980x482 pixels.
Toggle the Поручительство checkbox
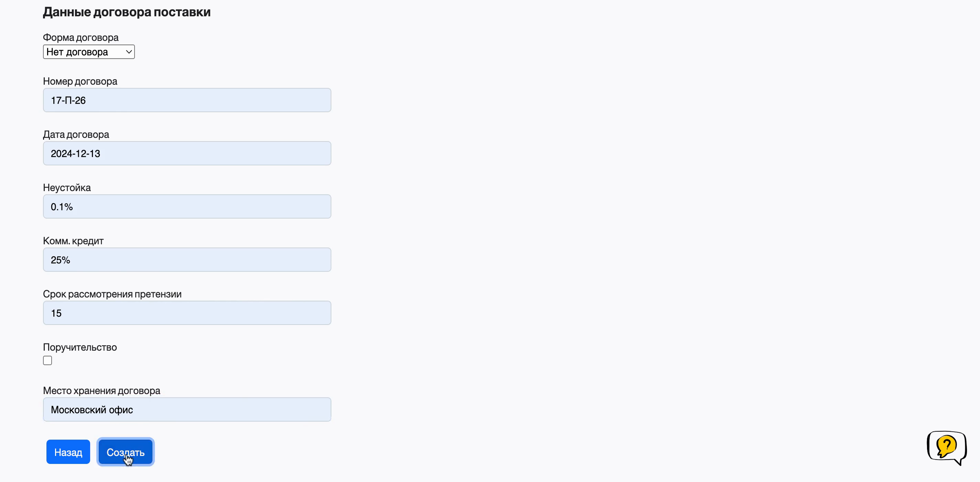click(47, 360)
